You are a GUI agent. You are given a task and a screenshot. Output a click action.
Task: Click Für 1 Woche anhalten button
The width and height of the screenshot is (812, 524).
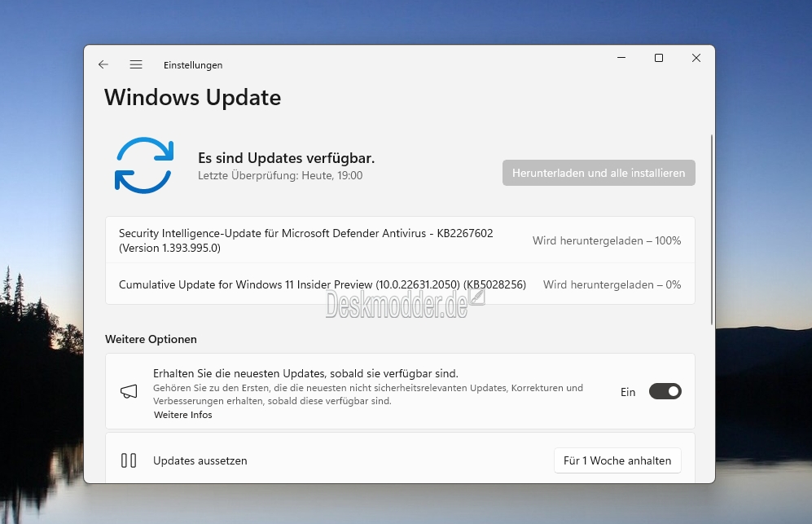click(x=617, y=460)
